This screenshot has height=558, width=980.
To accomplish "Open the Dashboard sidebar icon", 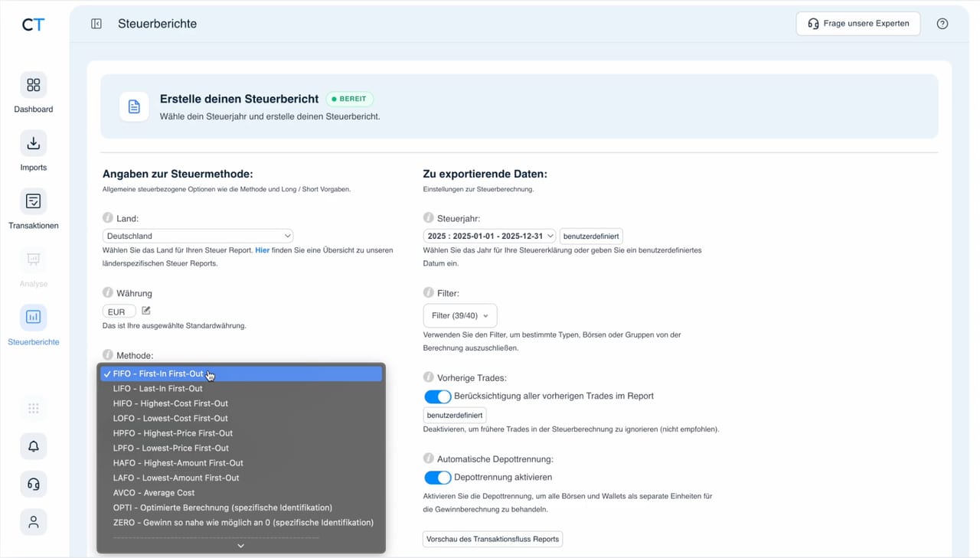I will 34,85.
